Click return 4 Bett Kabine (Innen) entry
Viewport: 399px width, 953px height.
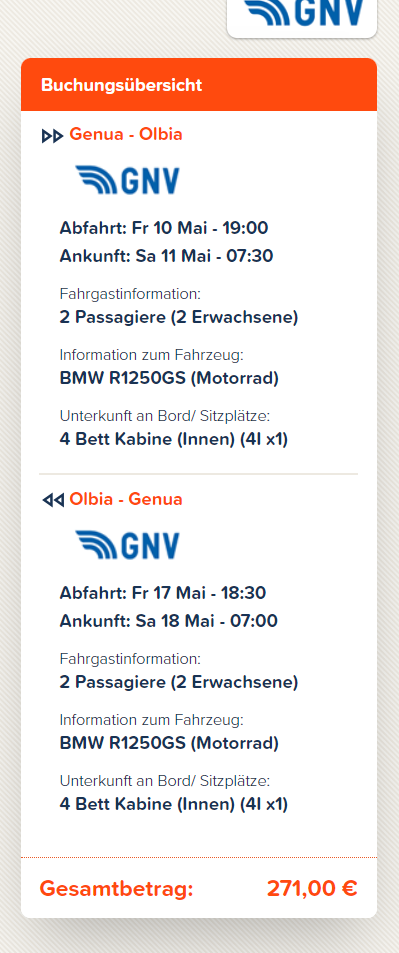click(173, 804)
